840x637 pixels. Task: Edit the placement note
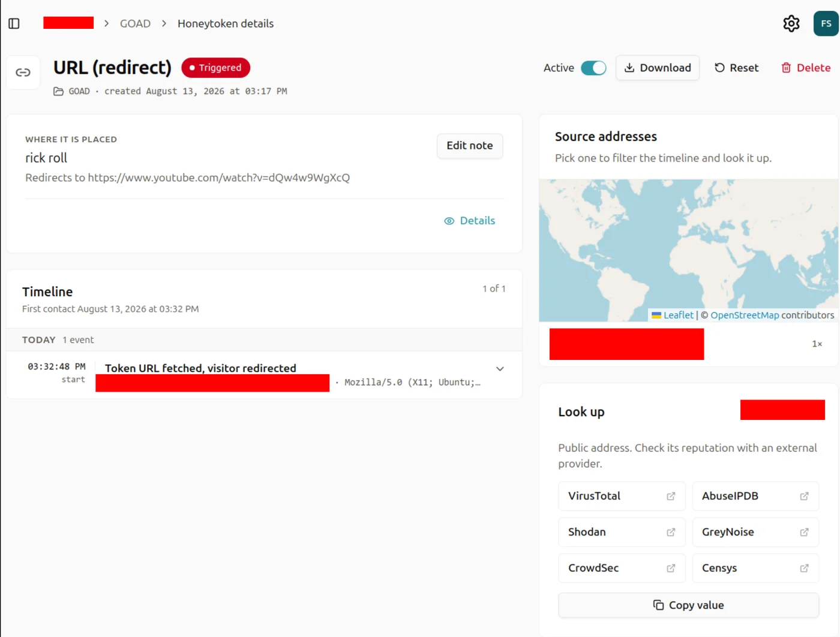coord(470,146)
